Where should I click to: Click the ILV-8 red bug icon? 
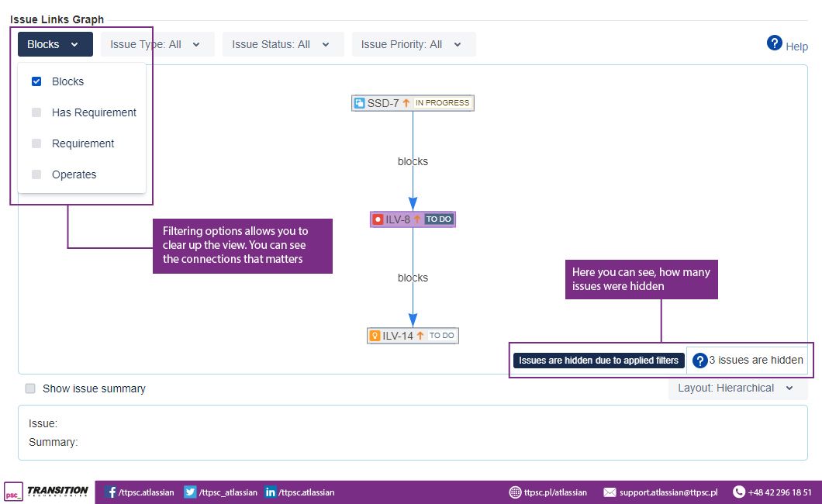tap(378, 219)
